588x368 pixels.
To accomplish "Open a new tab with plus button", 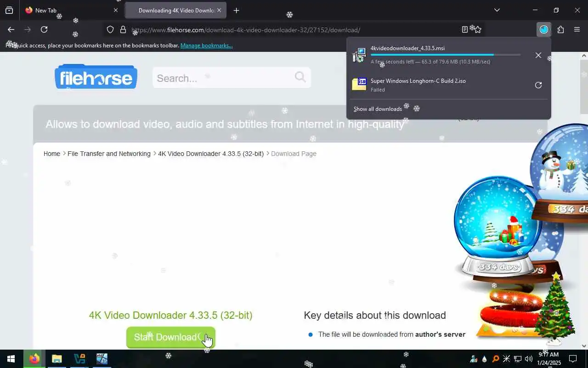I will tap(236, 10).
